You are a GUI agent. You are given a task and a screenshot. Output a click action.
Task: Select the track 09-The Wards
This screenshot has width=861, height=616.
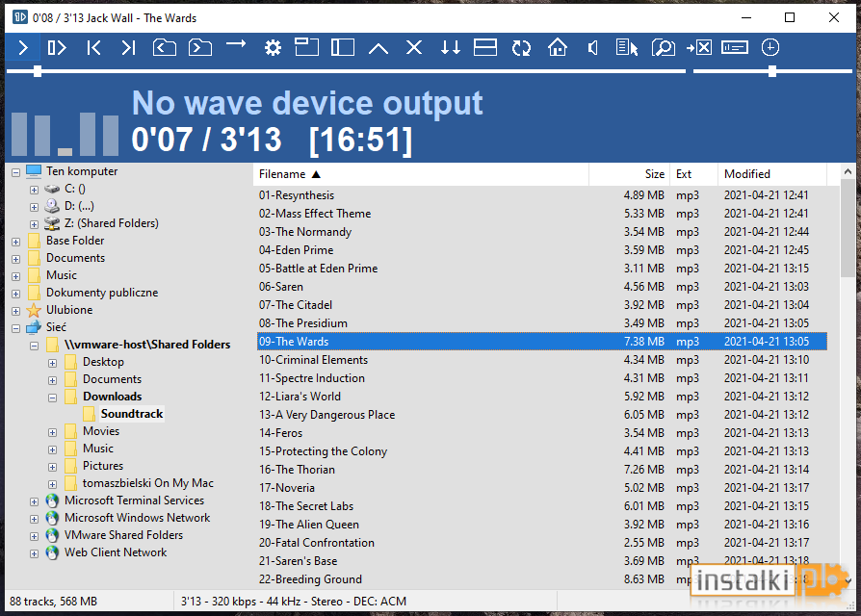click(x=542, y=341)
